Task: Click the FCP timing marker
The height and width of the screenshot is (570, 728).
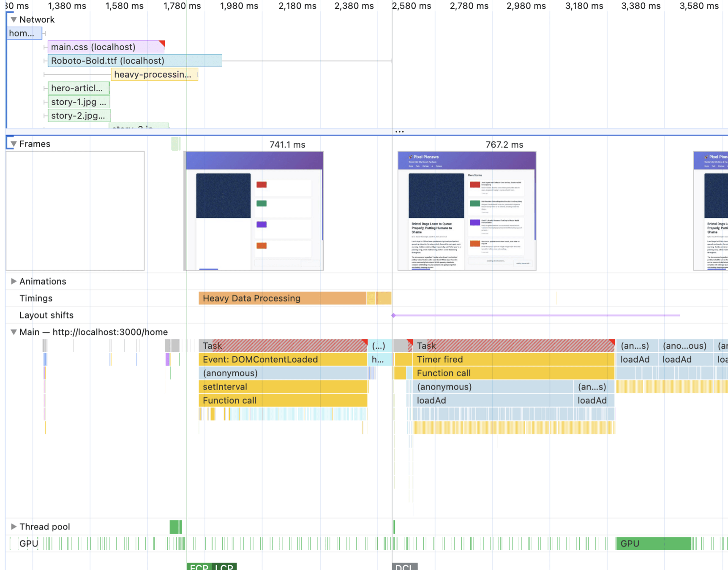Action: 199,567
